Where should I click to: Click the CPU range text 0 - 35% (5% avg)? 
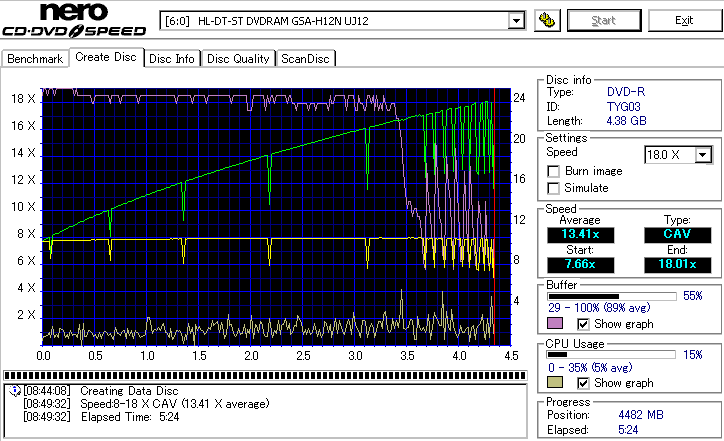591,368
